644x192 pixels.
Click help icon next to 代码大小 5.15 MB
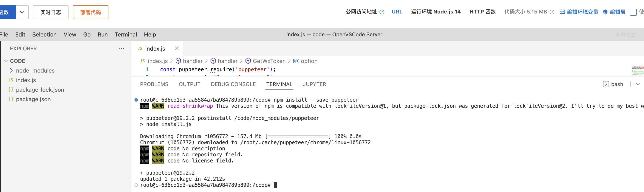point(552,12)
